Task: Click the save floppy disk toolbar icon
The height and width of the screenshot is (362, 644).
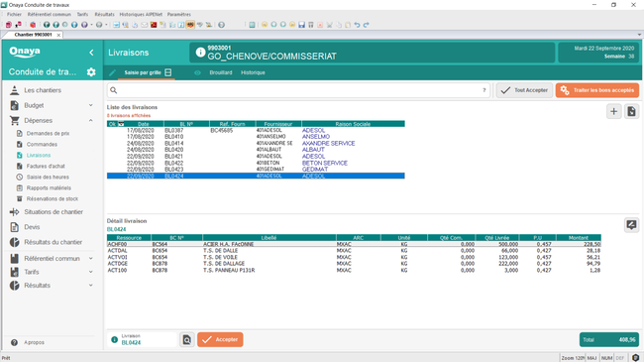Action: (301, 25)
